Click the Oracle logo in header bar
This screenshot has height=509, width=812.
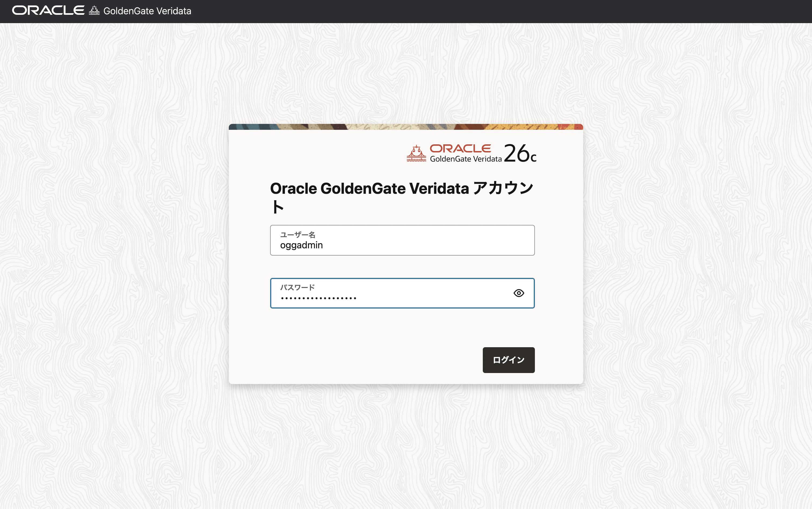point(48,10)
